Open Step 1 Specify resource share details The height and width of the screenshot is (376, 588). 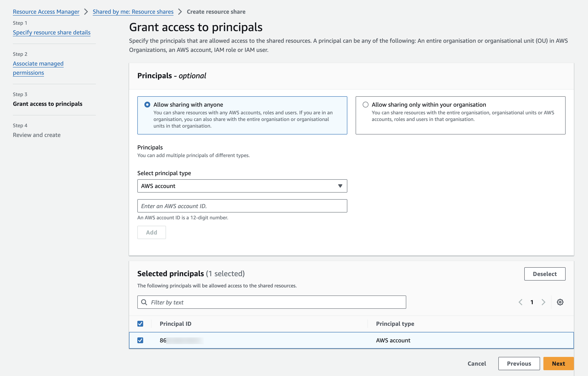(x=51, y=32)
